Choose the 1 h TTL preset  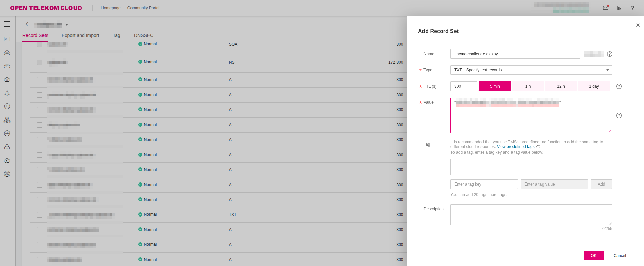[528, 86]
